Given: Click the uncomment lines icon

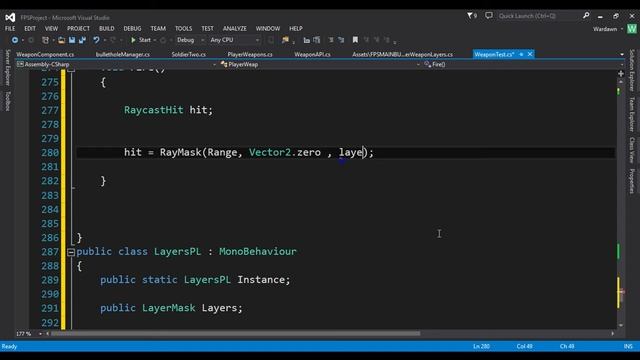Looking at the screenshot, I should [341, 40].
